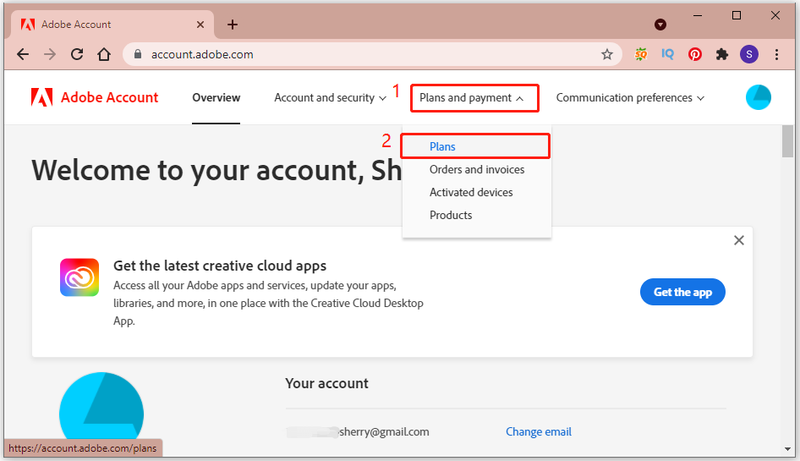
Task: Click the Adobe Account logo
Action: [x=94, y=97]
